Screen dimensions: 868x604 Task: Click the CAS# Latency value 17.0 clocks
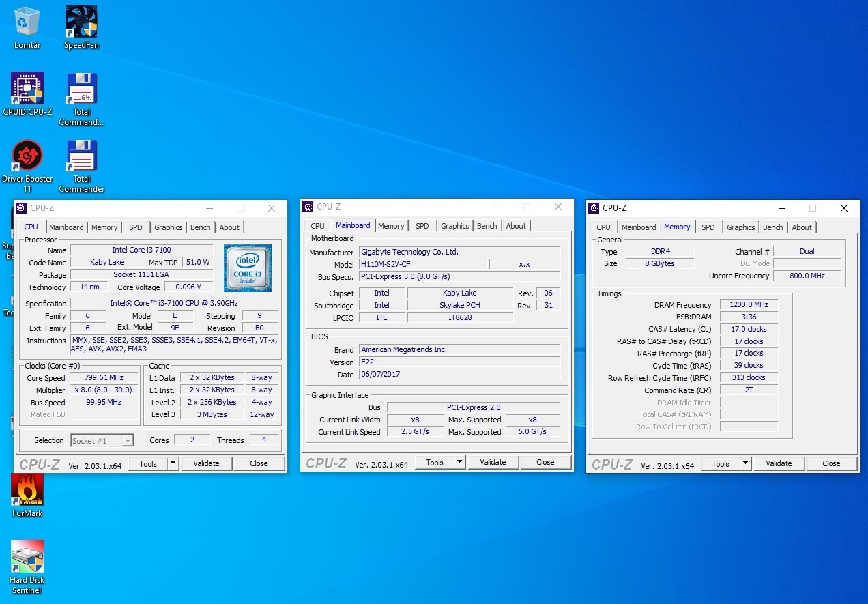click(x=749, y=329)
